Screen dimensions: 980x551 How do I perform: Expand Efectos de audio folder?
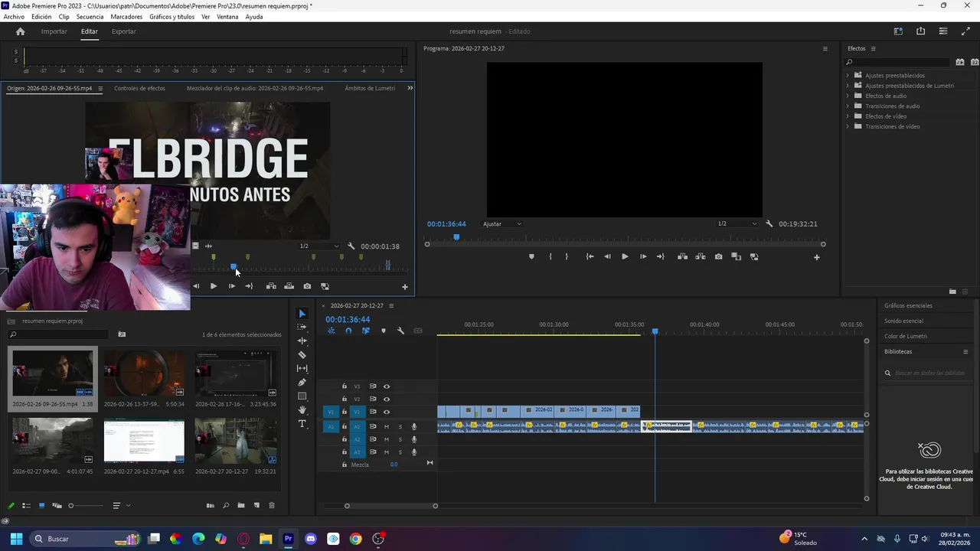coord(848,96)
